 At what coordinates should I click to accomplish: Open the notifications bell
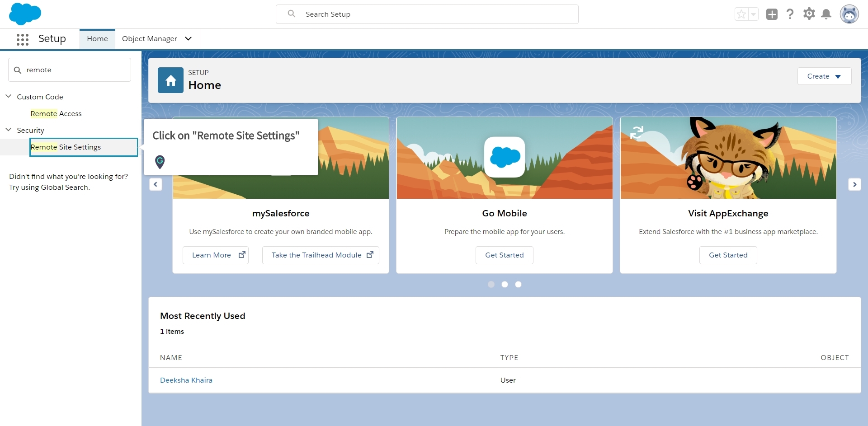pos(826,14)
